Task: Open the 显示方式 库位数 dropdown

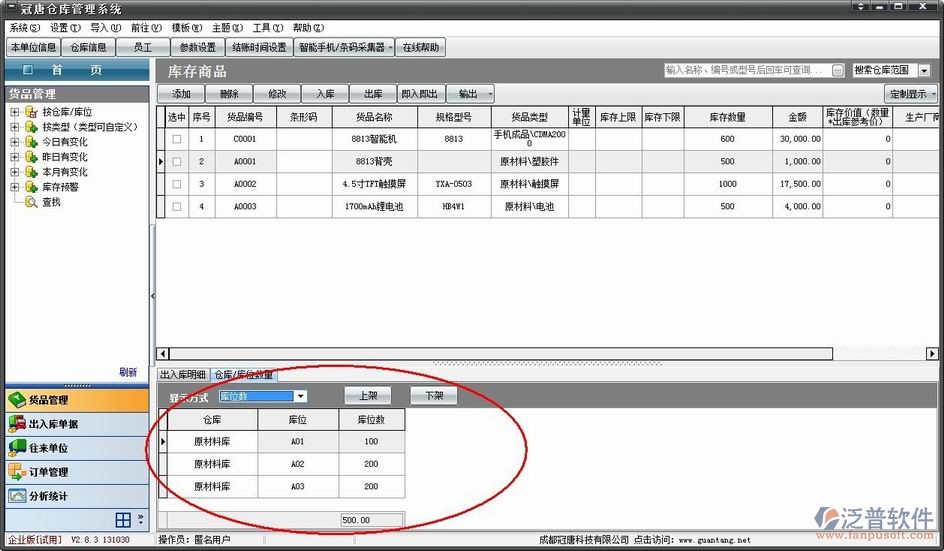Action: click(x=300, y=397)
